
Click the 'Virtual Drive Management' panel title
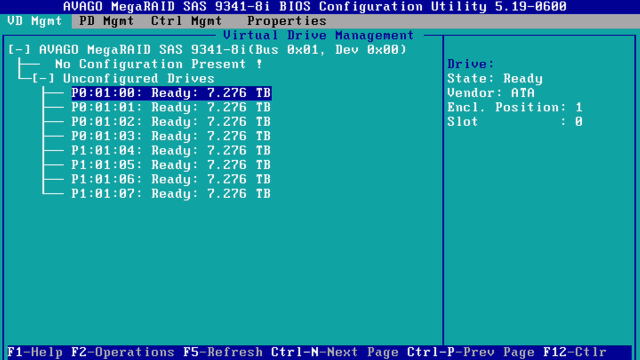pyautogui.click(x=318, y=36)
